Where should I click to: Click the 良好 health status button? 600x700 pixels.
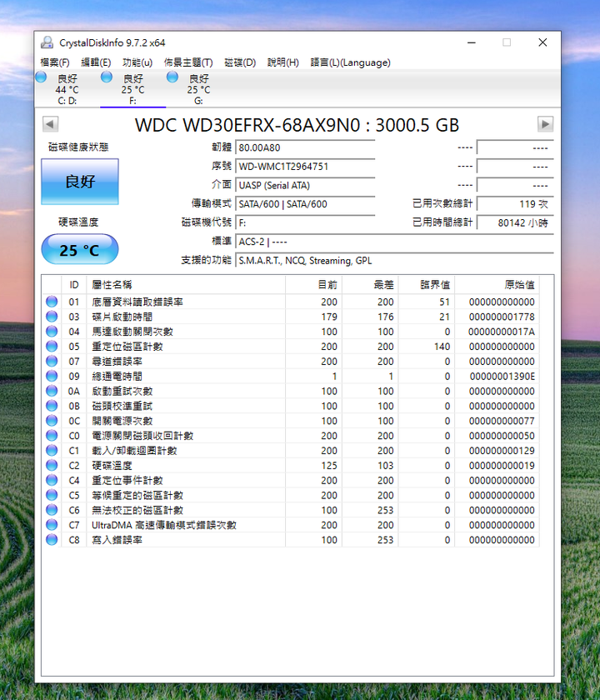click(80, 182)
